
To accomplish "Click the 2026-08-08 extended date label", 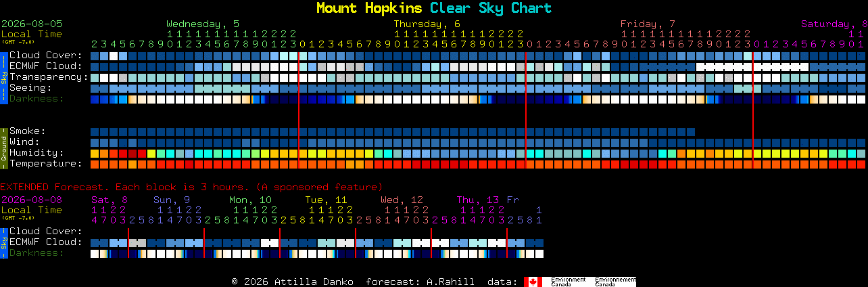I will tap(32, 200).
